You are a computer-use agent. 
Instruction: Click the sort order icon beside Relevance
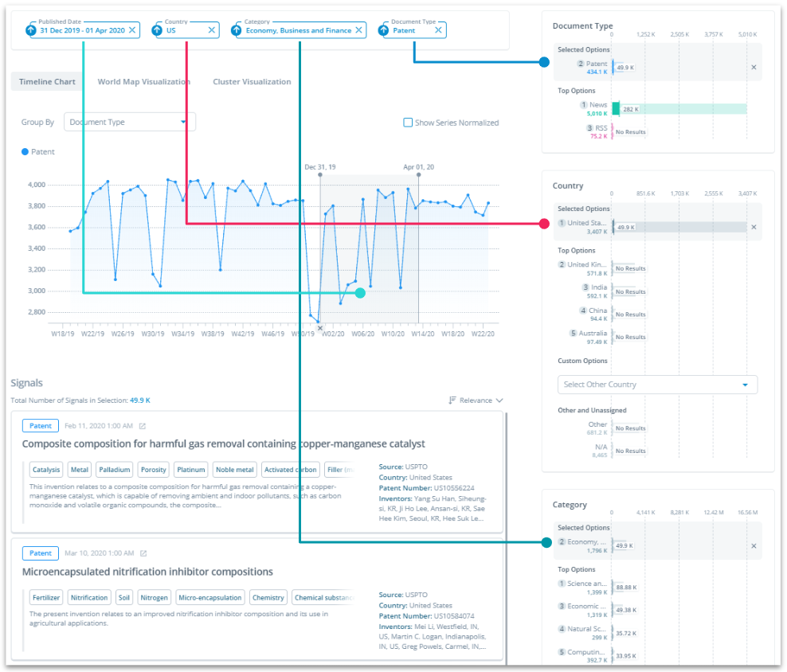point(452,400)
